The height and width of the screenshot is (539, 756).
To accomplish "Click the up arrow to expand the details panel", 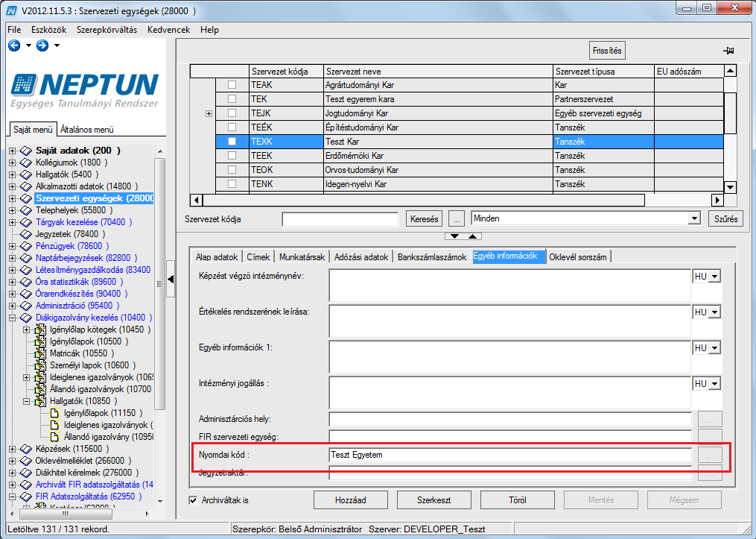I will pyautogui.click(x=472, y=236).
